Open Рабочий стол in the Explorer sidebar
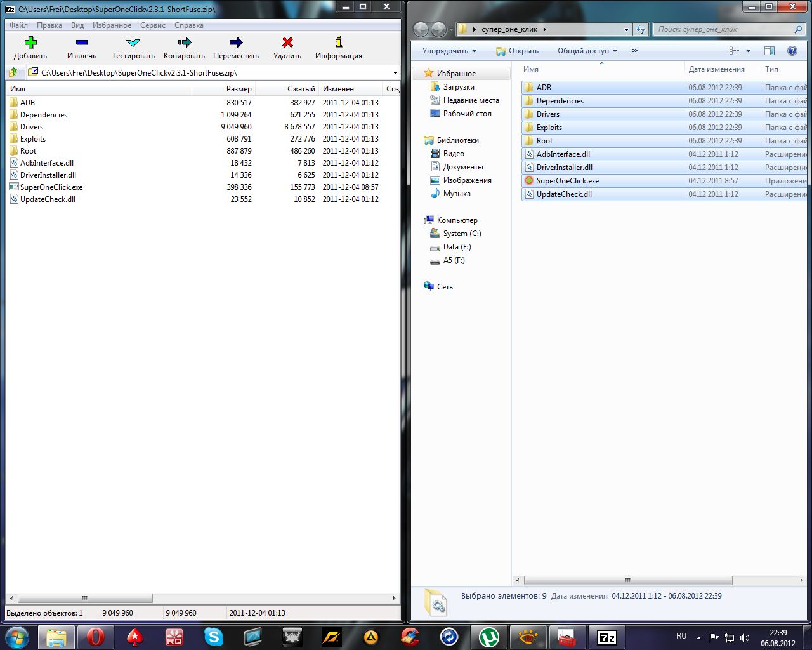 point(467,114)
